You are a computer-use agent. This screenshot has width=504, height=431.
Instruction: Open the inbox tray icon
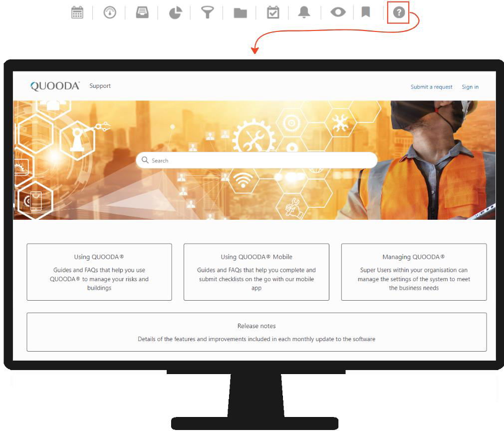142,12
